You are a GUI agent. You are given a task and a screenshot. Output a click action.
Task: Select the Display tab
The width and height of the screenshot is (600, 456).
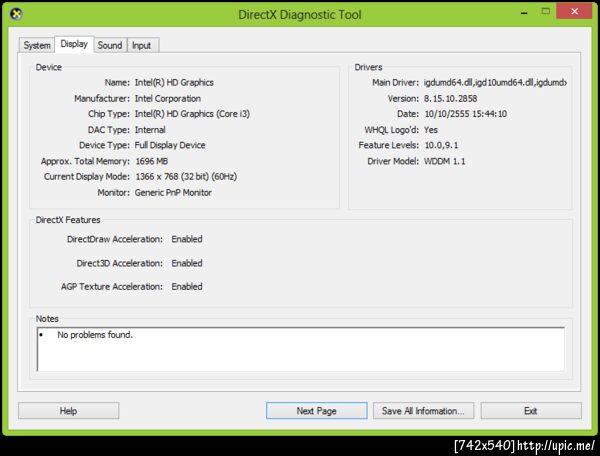coord(74,44)
